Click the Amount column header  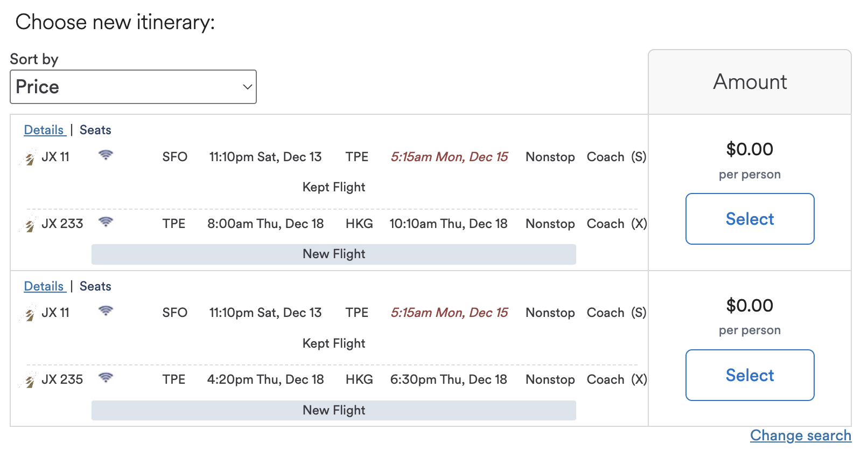750,82
